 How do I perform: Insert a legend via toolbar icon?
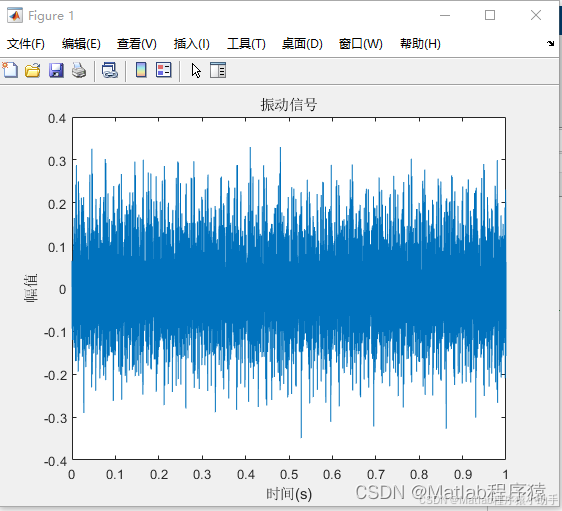tap(164, 70)
